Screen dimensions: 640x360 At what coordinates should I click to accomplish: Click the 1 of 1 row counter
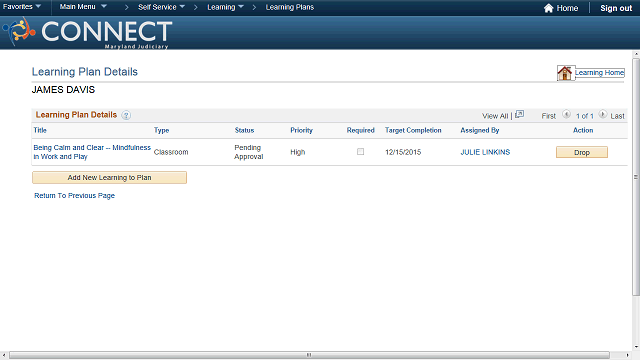[x=584, y=116]
